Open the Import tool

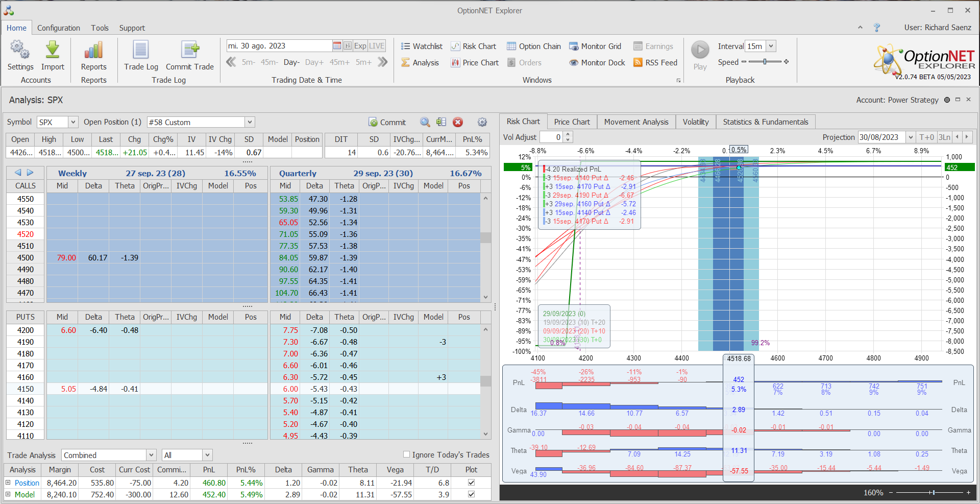pyautogui.click(x=53, y=51)
